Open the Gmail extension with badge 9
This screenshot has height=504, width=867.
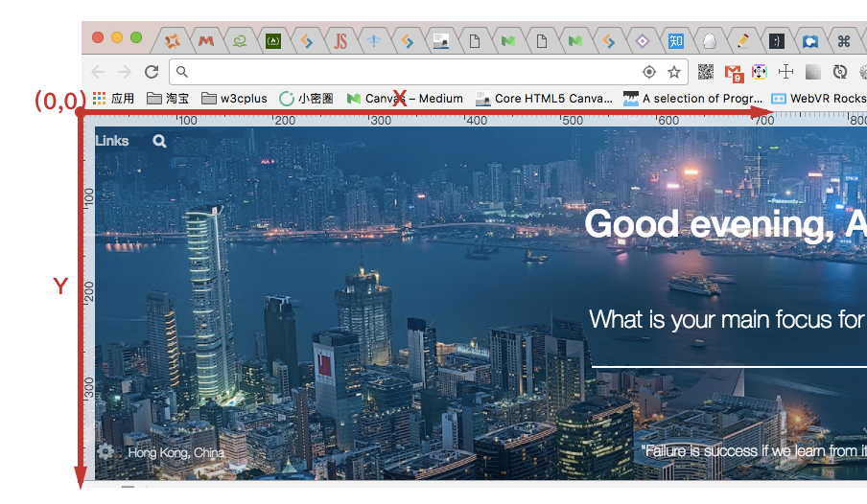[x=734, y=73]
